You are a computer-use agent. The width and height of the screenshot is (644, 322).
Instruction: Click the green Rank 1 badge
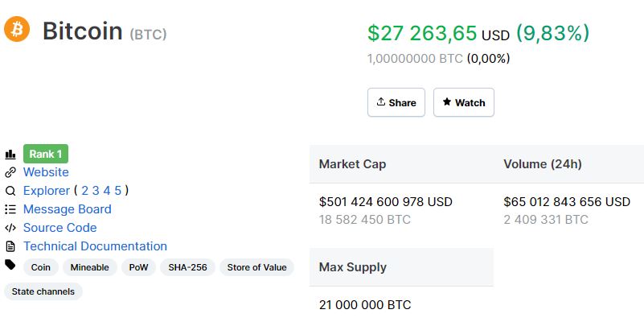46,154
